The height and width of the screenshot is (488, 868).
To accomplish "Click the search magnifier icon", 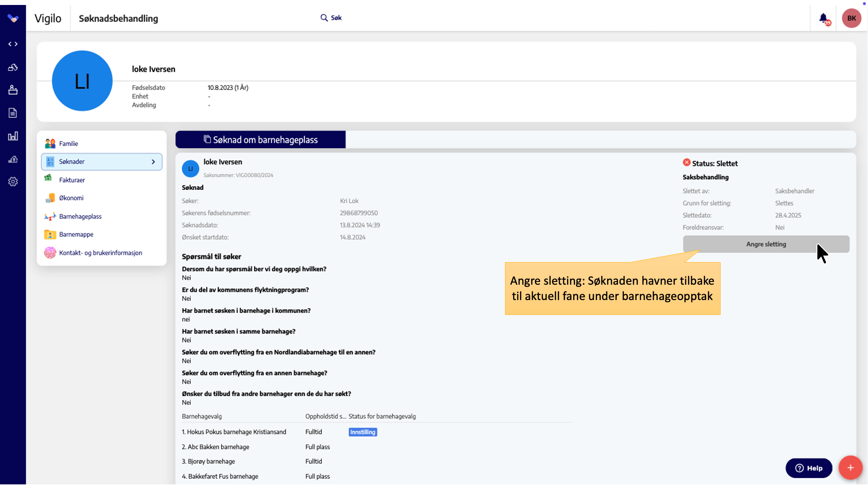I will pyautogui.click(x=324, y=18).
